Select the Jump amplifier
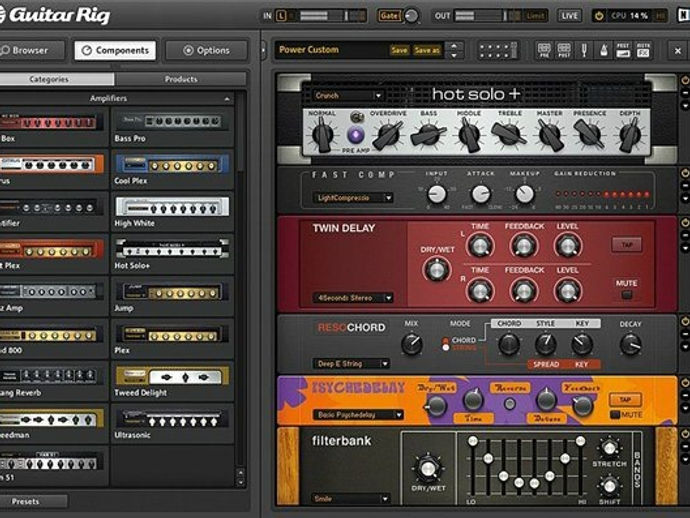This screenshot has width=690, height=518. click(x=172, y=296)
